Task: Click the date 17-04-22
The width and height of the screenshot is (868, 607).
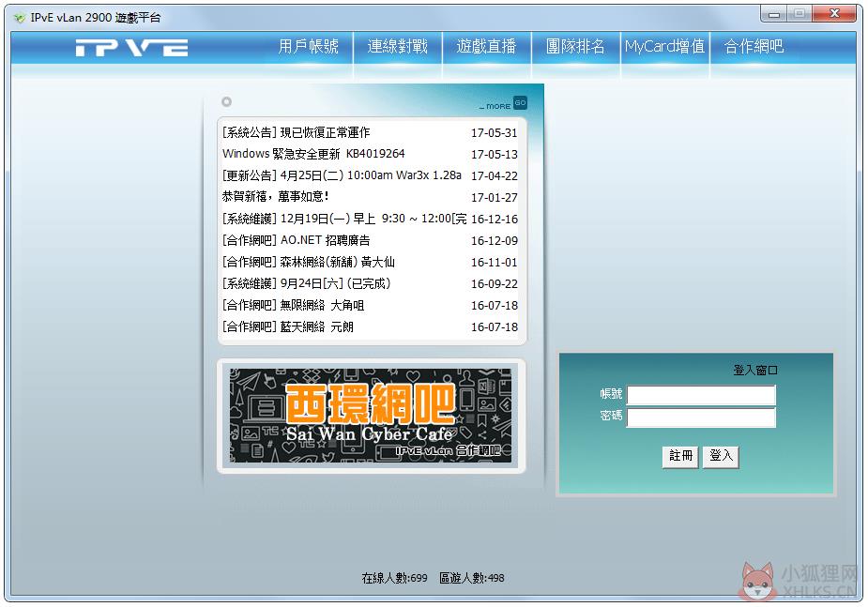Action: coord(495,176)
